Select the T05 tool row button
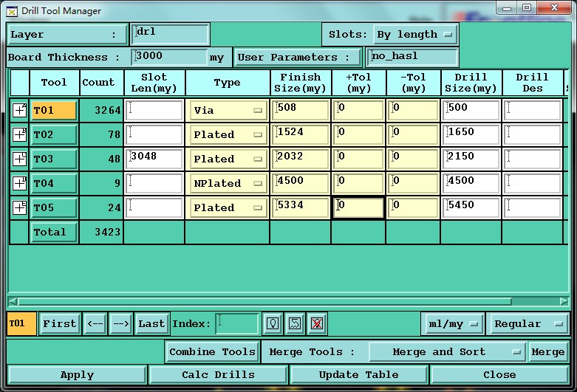This screenshot has width=577, height=392. pos(54,207)
